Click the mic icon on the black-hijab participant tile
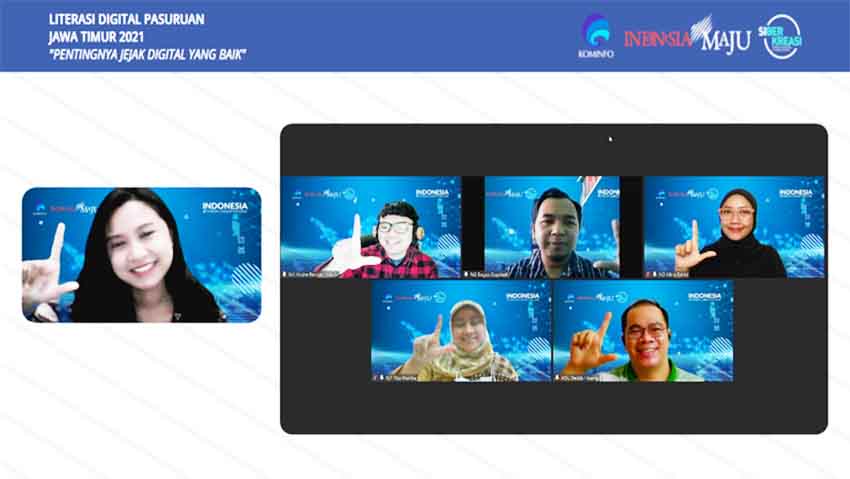Screen dimensions: 850x479 click(x=654, y=275)
